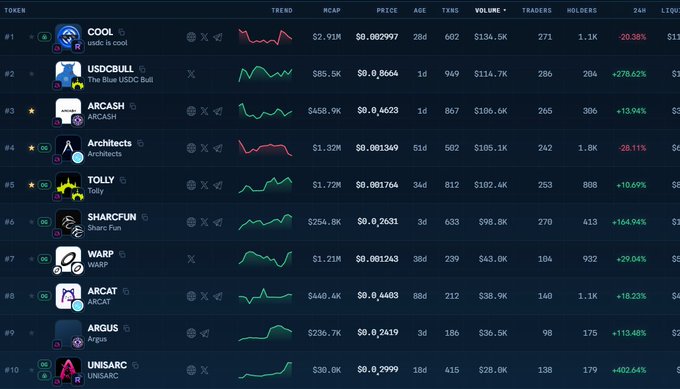This screenshot has width=680, height=389.
Task: Unfavorite the TOLLY gold star
Action: click(31, 185)
